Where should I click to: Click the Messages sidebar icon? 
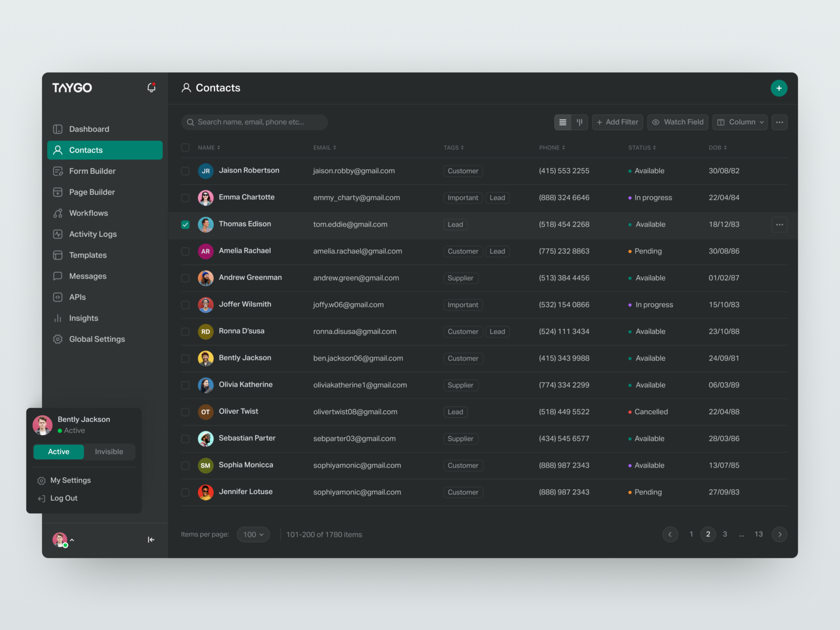[x=58, y=276]
